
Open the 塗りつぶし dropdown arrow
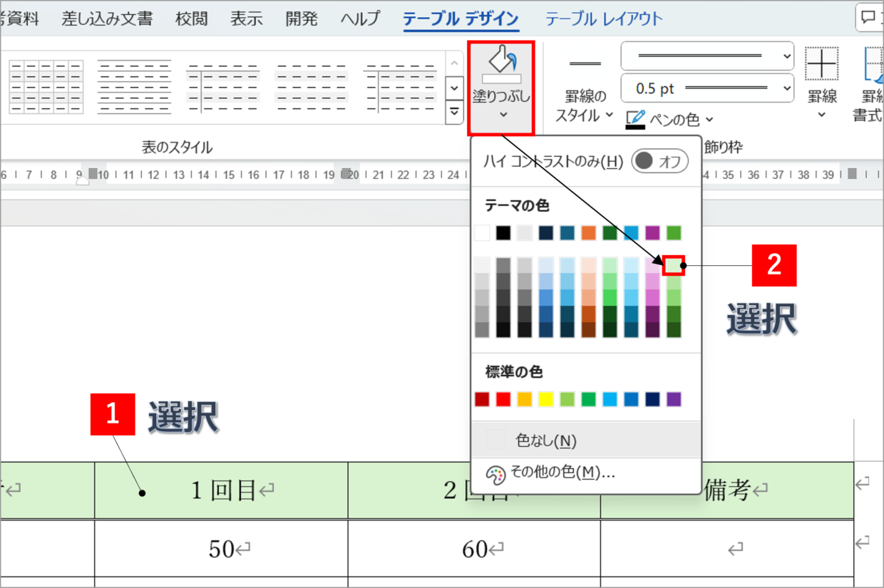click(x=502, y=115)
